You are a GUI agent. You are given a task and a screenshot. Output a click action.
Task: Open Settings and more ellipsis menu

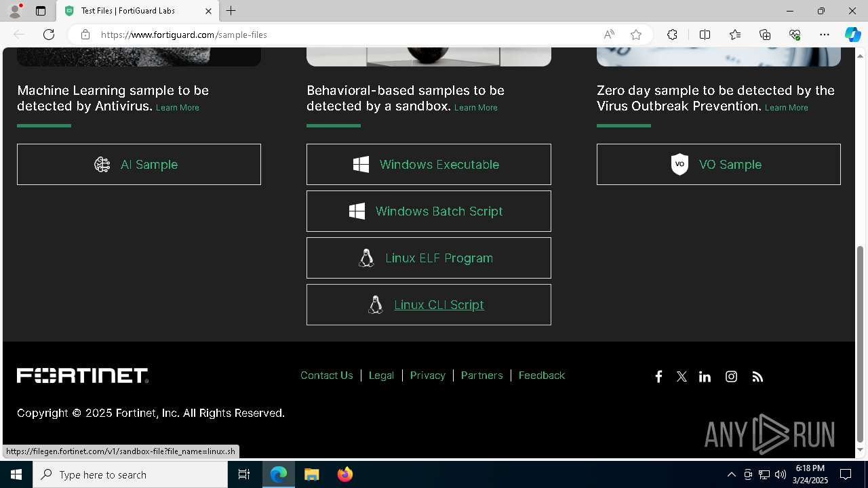[x=825, y=35]
